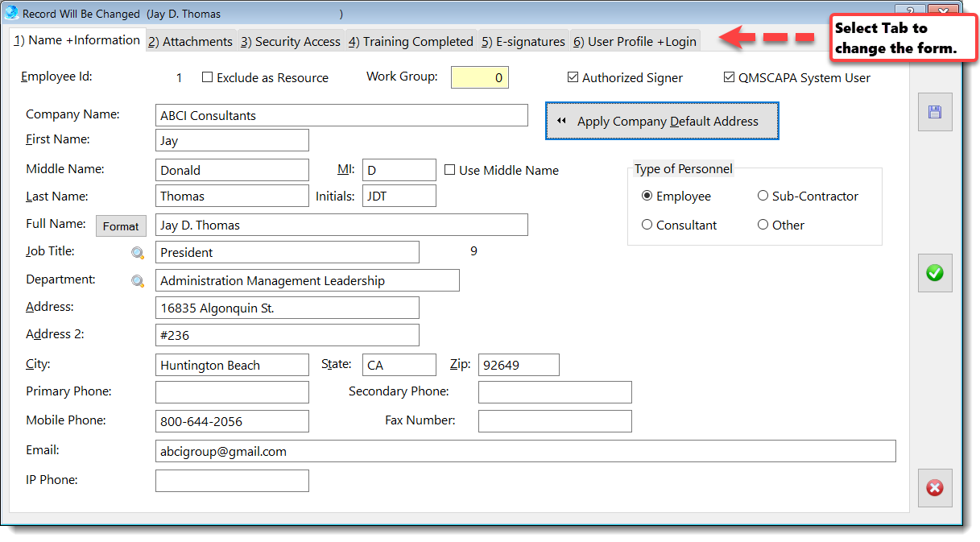
Task: Open the Training Completed tab
Action: pyautogui.click(x=411, y=42)
